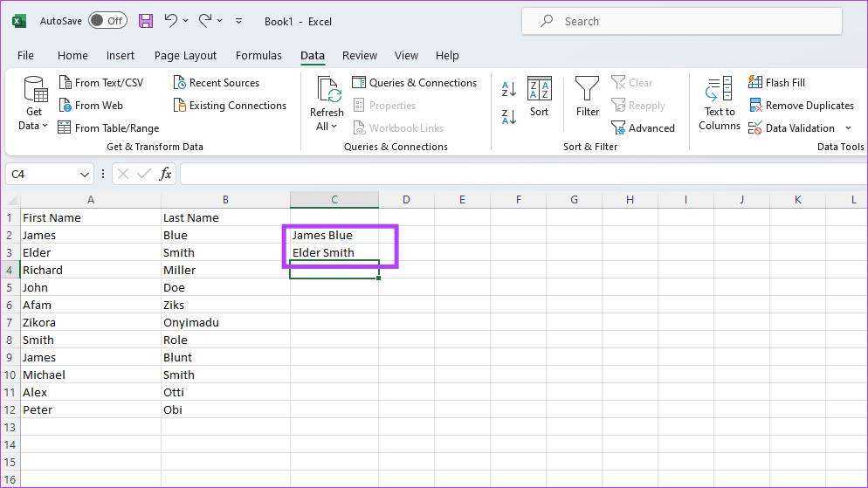Viewport: 868px width, 488px height.
Task: Open Recent Sources
Action: pyautogui.click(x=217, y=82)
